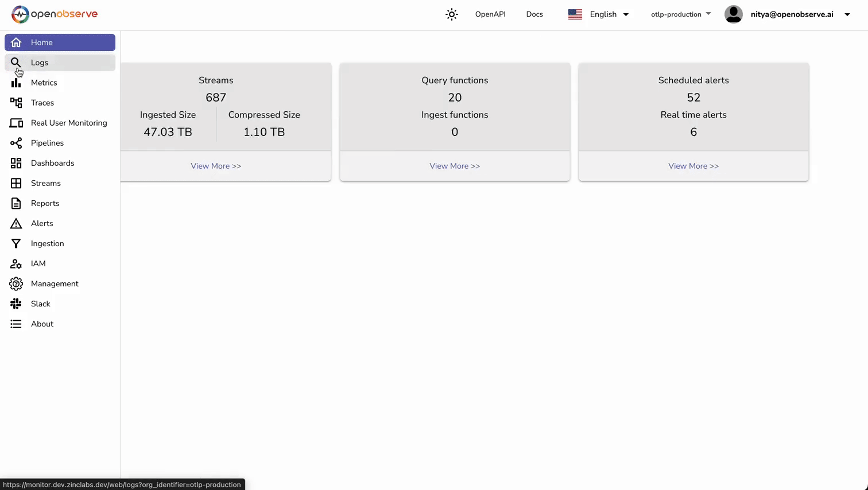This screenshot has width=868, height=490.
Task: Click the Alerts warning icon
Action: (15, 223)
